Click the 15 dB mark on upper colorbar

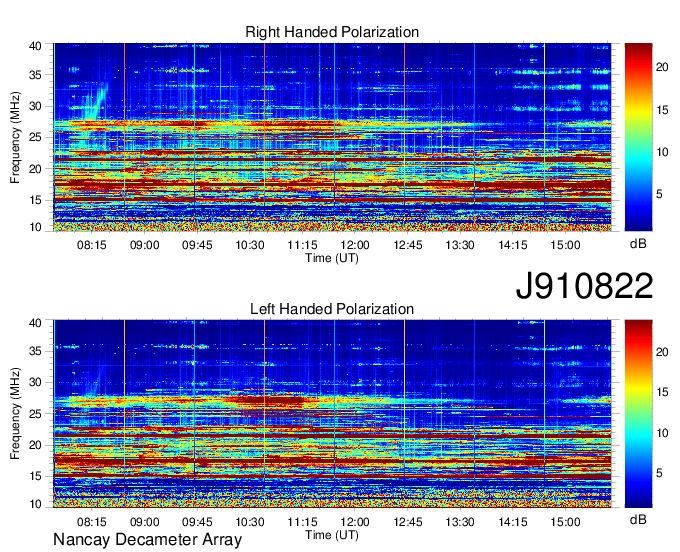pos(662,110)
